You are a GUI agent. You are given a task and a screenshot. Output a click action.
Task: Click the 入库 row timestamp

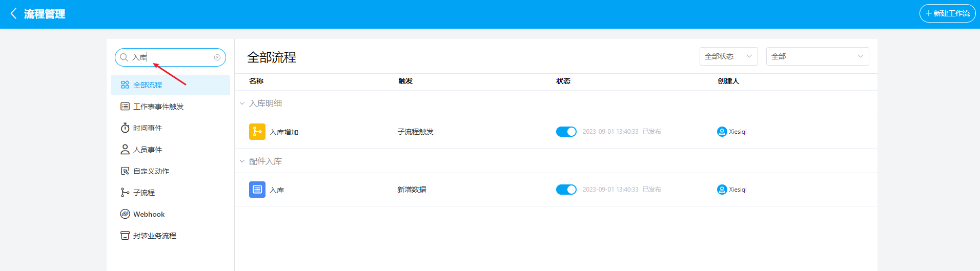click(610, 190)
